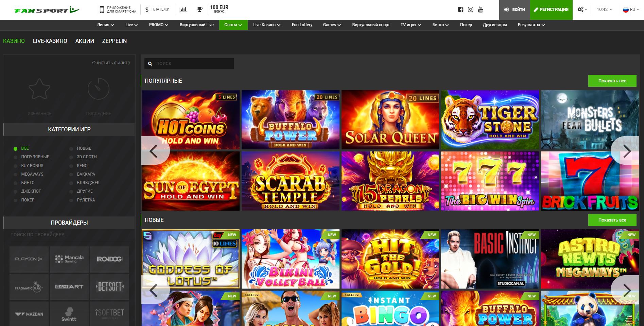The image size is (644, 326).
Task: Open the Solar Queen game thumbnail
Action: pos(390,120)
